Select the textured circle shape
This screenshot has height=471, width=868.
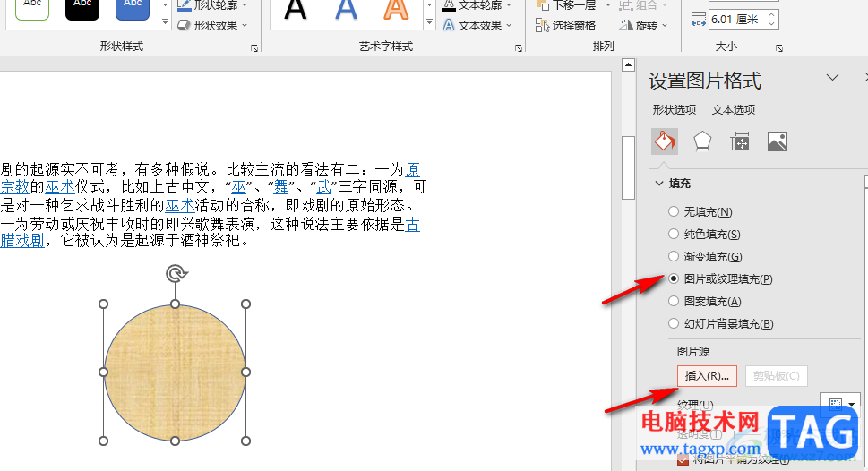click(175, 373)
